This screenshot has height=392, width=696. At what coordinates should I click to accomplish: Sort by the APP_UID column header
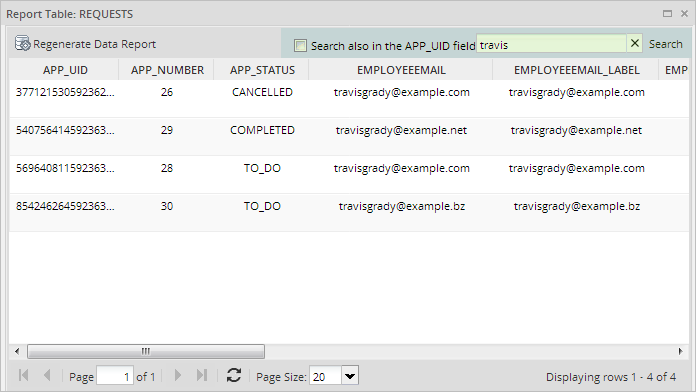(64, 70)
